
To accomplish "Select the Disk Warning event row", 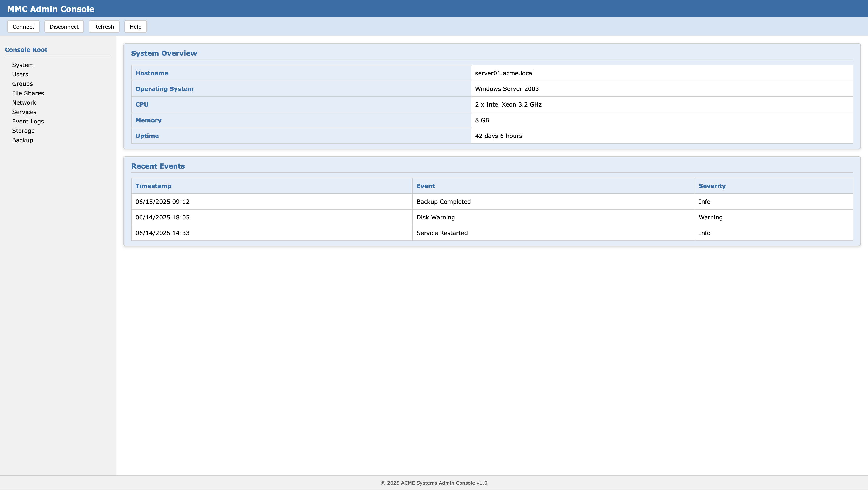I will 435,217.
